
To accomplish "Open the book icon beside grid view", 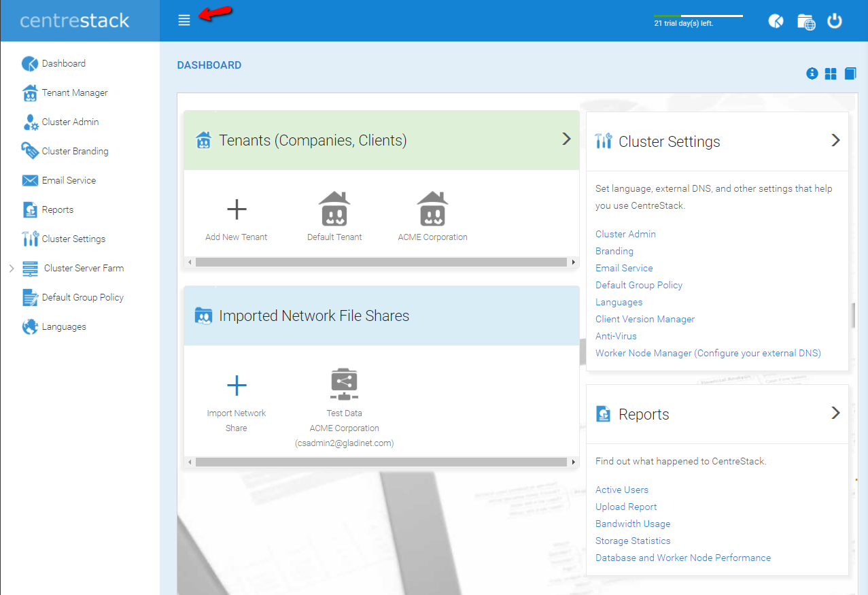I will pyautogui.click(x=850, y=73).
